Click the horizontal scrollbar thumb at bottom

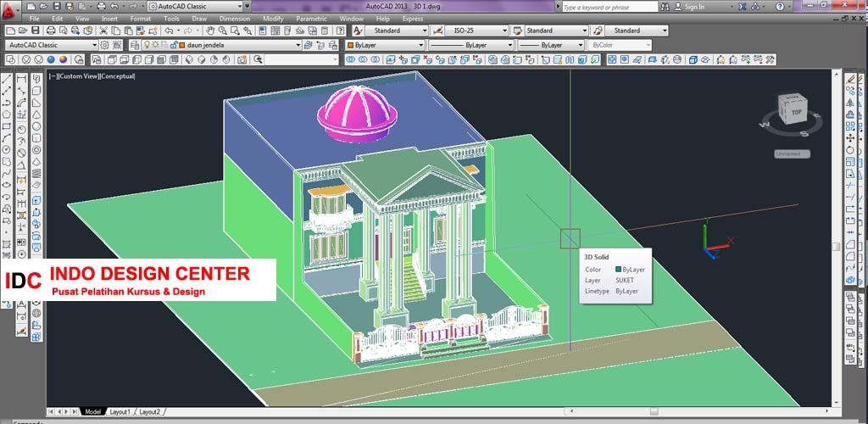pyautogui.click(x=654, y=412)
